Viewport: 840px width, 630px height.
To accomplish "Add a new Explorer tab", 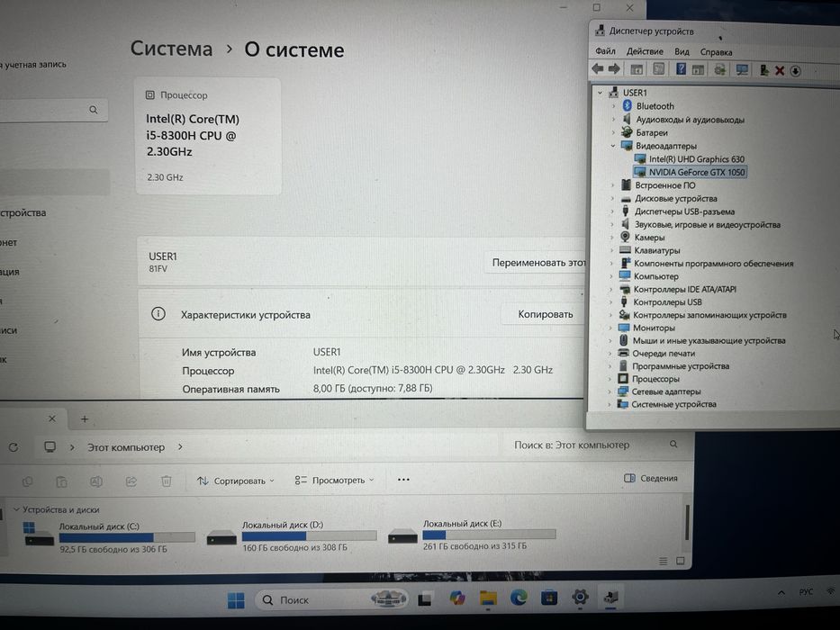I will click(84, 418).
